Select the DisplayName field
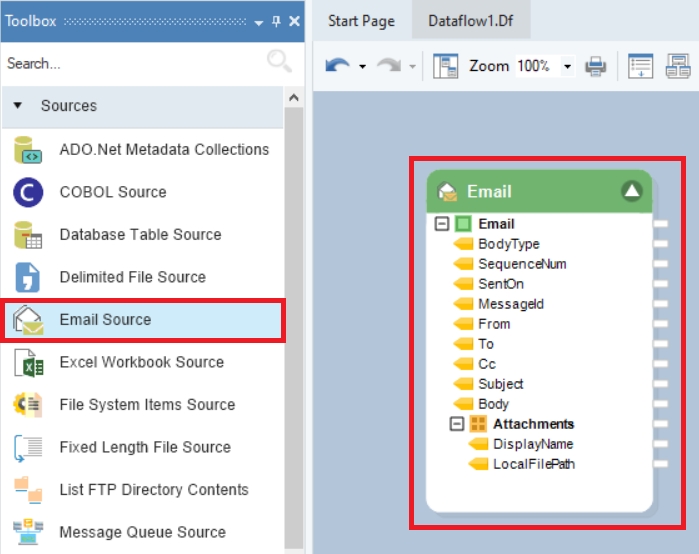Image resolution: width=699 pixels, height=554 pixels. (533, 444)
